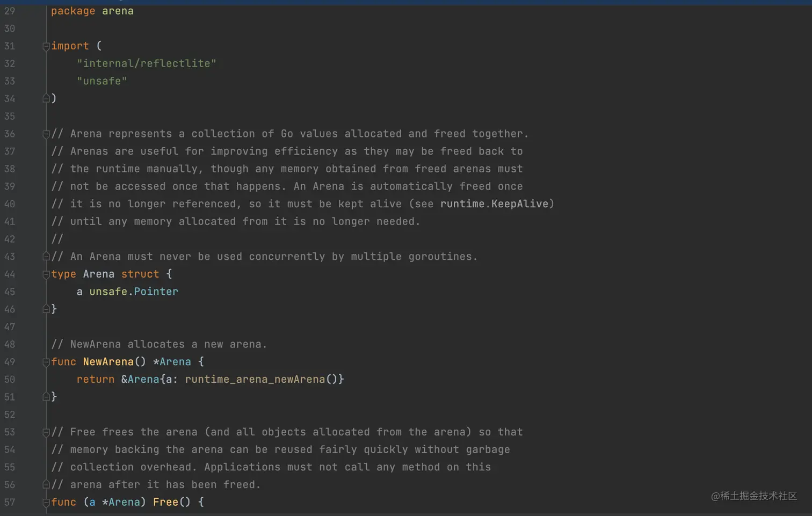Click the "runtime_arena_newArena" call on line 50
Image resolution: width=812 pixels, height=516 pixels.
pyautogui.click(x=255, y=380)
